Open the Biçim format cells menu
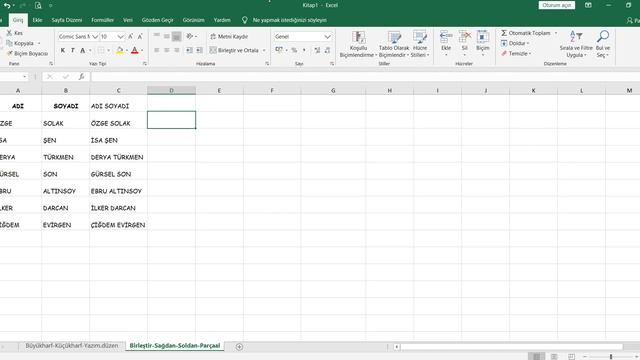Image resolution: width=640 pixels, height=360 pixels. 482,43
